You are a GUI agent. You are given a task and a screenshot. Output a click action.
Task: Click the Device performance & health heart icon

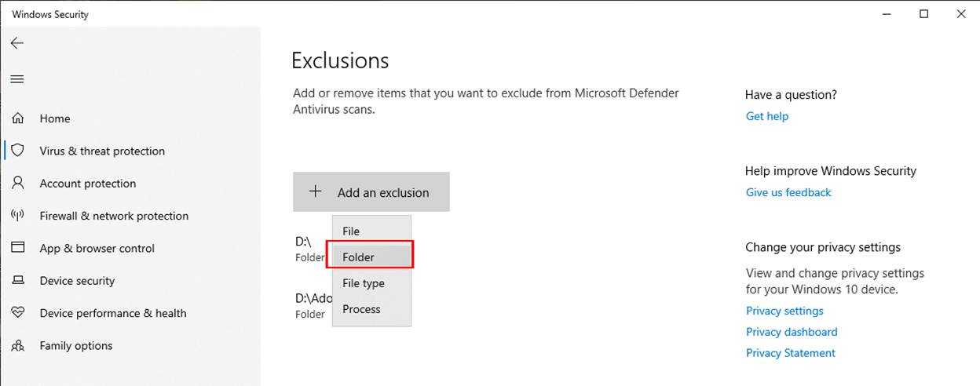point(17,313)
